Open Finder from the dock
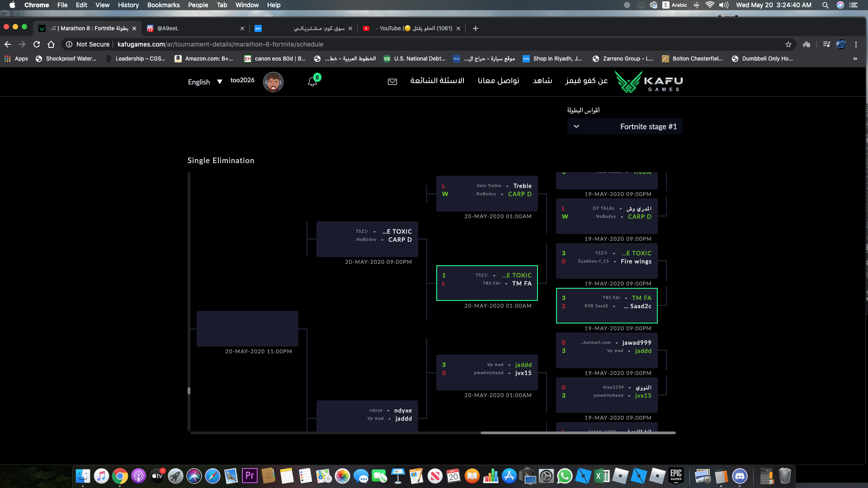 pyautogui.click(x=83, y=476)
